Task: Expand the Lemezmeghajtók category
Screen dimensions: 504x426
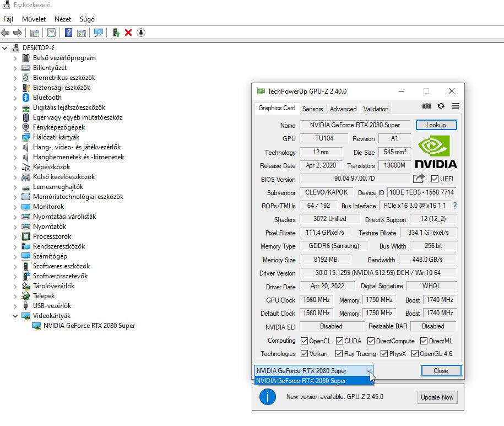Action: click(15, 187)
